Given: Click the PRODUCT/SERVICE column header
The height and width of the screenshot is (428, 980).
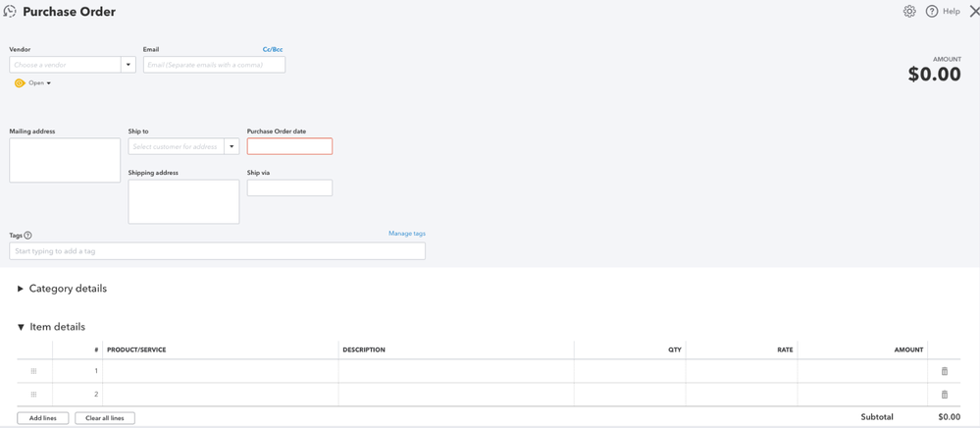Looking at the screenshot, I should (x=136, y=349).
